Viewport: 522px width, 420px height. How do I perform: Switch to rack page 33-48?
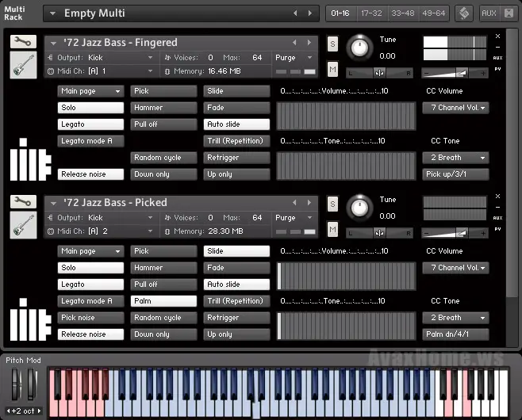403,13
